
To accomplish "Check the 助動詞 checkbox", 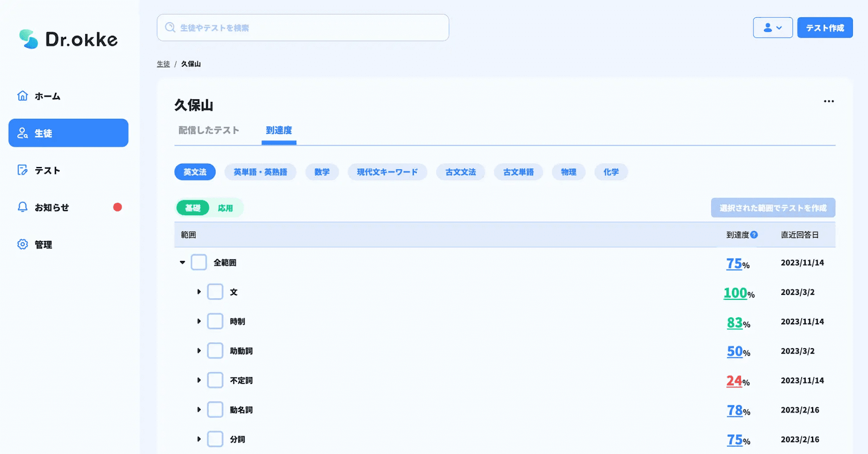I will [215, 351].
